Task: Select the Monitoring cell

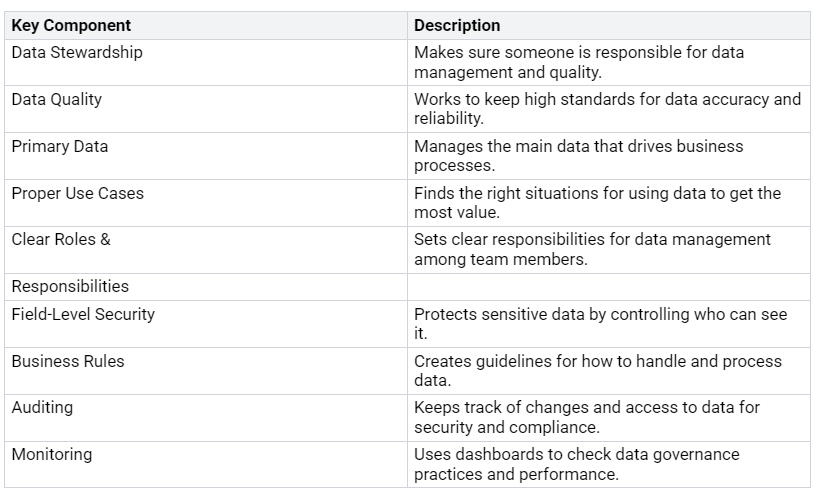Action: tap(52, 455)
